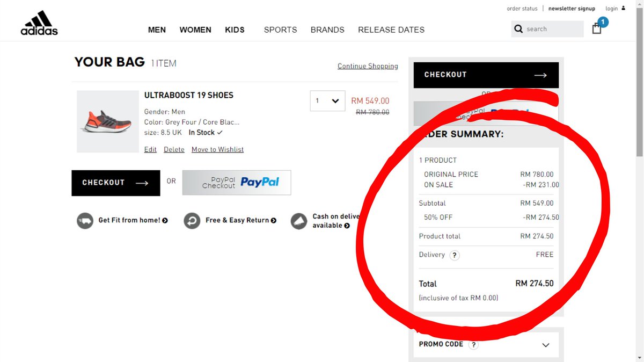Open the BRANDS menu
Image resolution: width=644 pixels, height=362 pixels.
327,30
